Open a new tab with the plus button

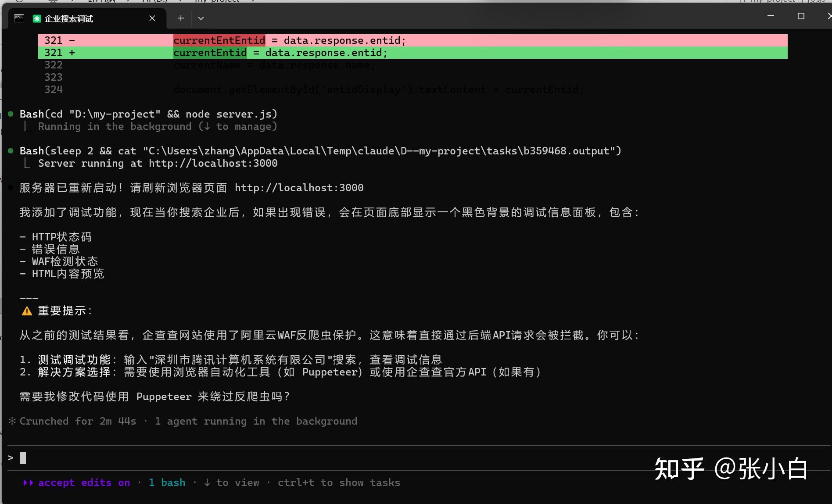[181, 18]
